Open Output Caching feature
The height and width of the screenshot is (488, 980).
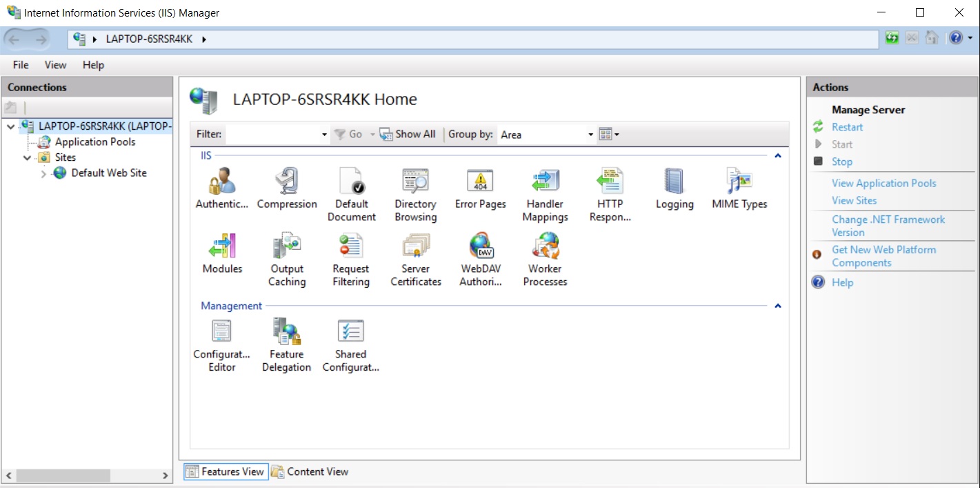point(287,259)
